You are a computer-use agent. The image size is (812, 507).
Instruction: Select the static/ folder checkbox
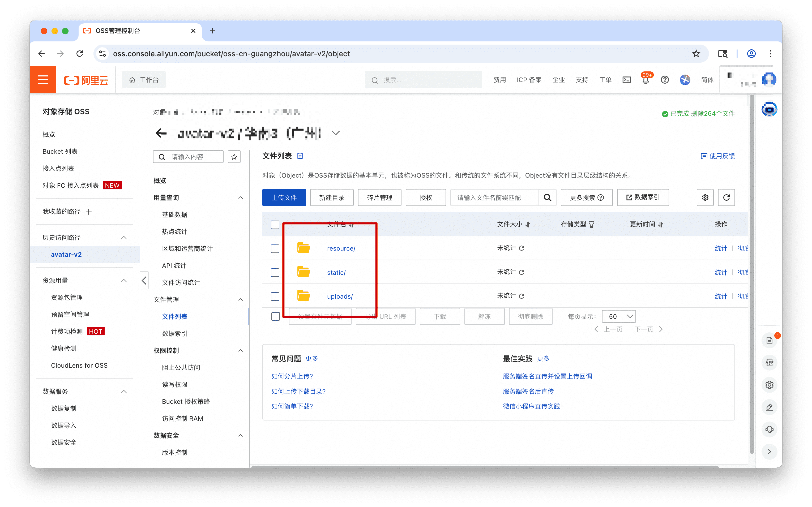click(275, 273)
